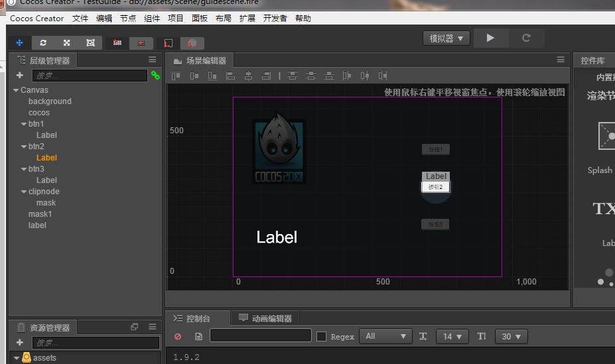Select the highlighted Label under btn2
The width and height of the screenshot is (615, 364).
coord(46,158)
